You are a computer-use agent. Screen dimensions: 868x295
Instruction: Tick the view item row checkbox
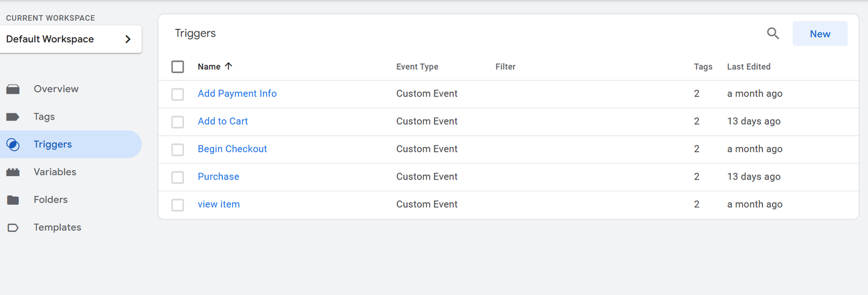click(177, 205)
